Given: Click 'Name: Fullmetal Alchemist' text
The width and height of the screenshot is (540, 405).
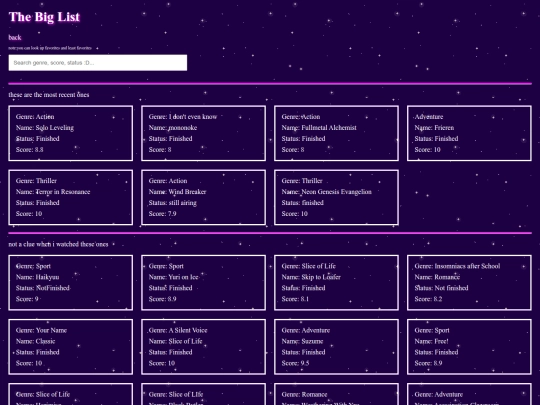Looking at the screenshot, I should pyautogui.click(x=319, y=128).
